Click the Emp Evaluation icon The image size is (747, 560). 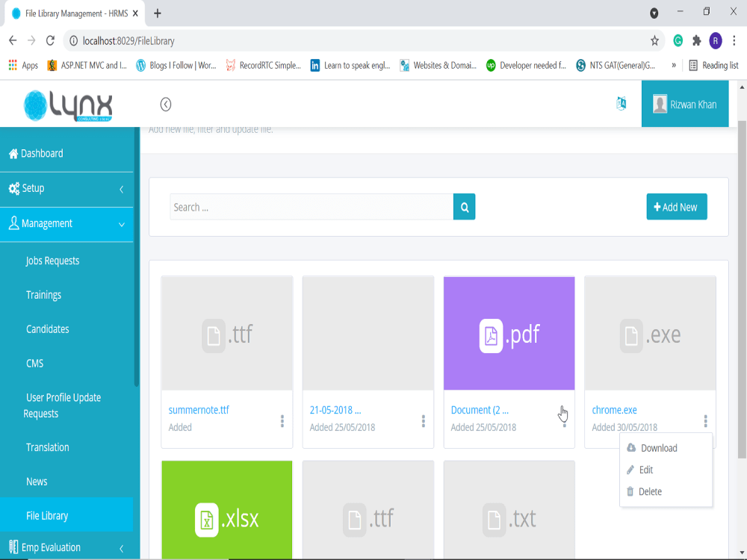(13, 547)
